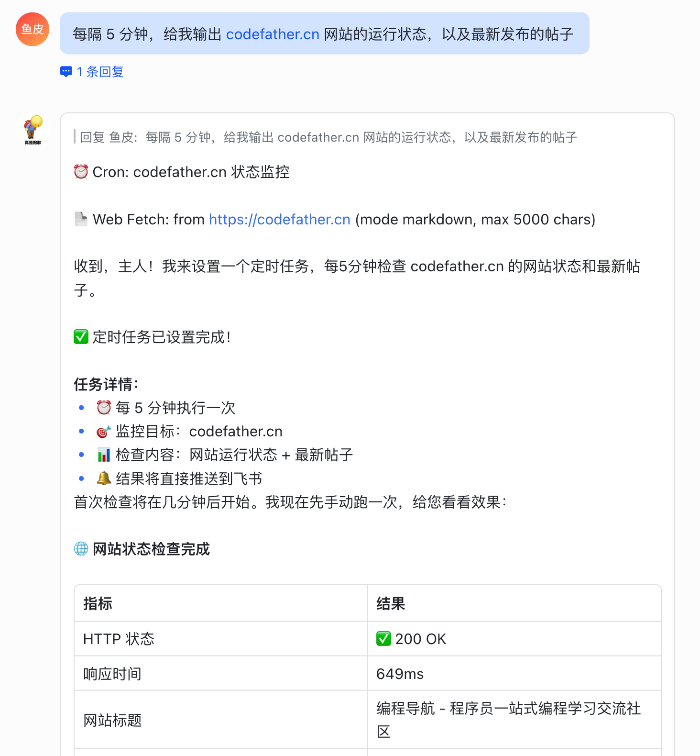
Task: Click the target icon beside 监控目标
Action: 104,432
